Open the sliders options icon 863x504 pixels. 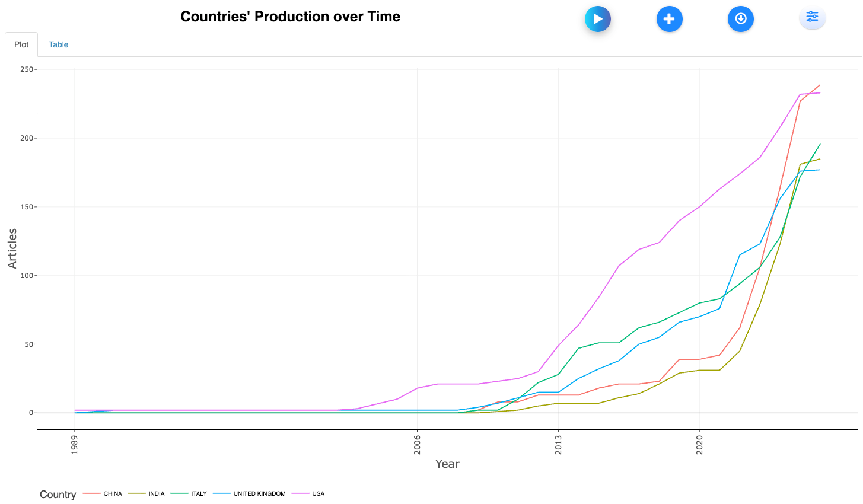pyautogui.click(x=812, y=17)
